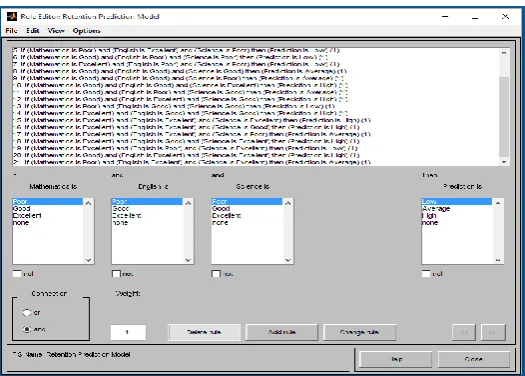The width and height of the screenshot is (525, 376).
Task: Click down arrow of English listbox scrollbar
Action: click(188, 260)
